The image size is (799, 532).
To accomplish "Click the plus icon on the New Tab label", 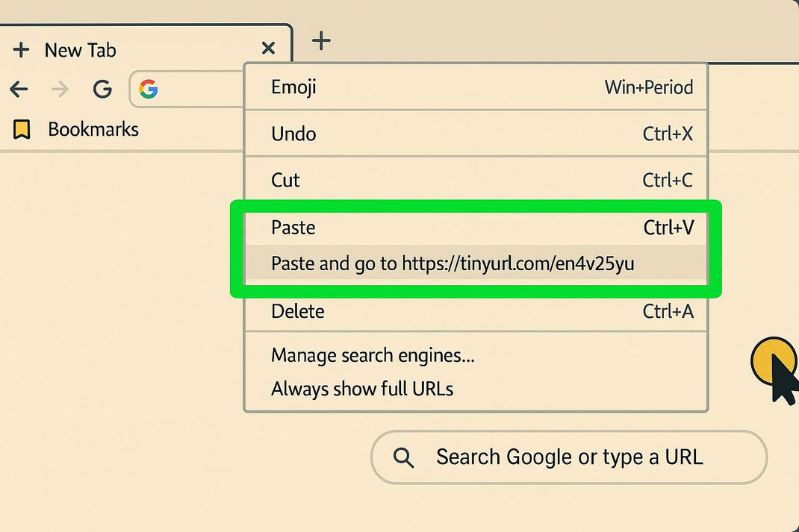I will pyautogui.click(x=22, y=50).
